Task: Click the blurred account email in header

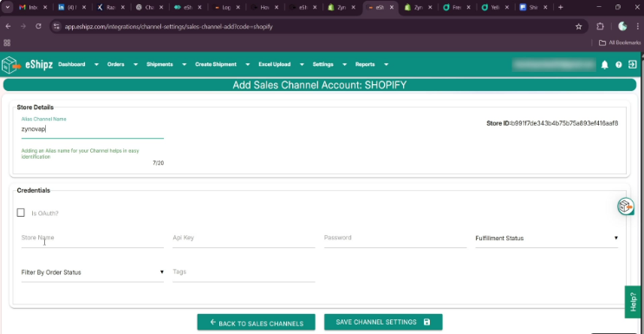Action: click(x=554, y=65)
